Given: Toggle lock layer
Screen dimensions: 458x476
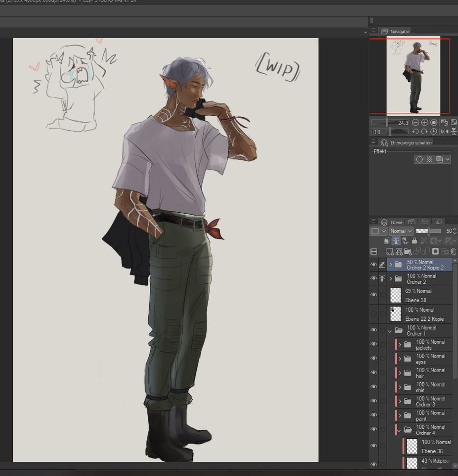Looking at the screenshot, I should [x=414, y=241].
